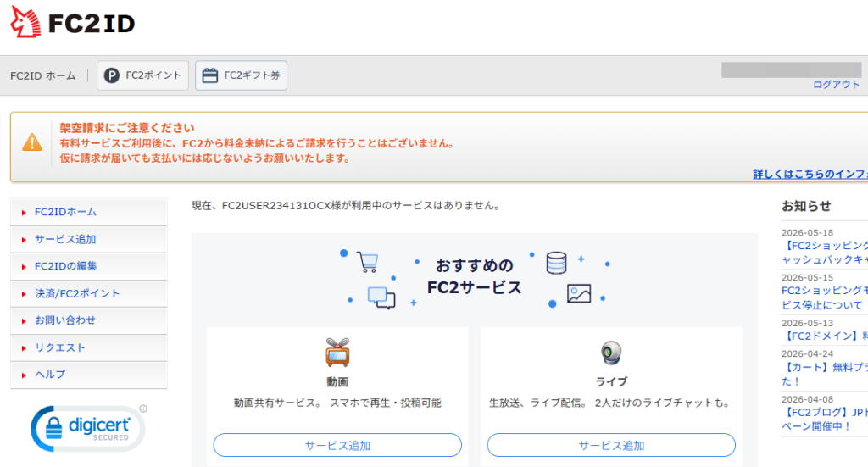Open 詳しくはこちら information link
This screenshot has height=467, width=868.
tap(810, 174)
